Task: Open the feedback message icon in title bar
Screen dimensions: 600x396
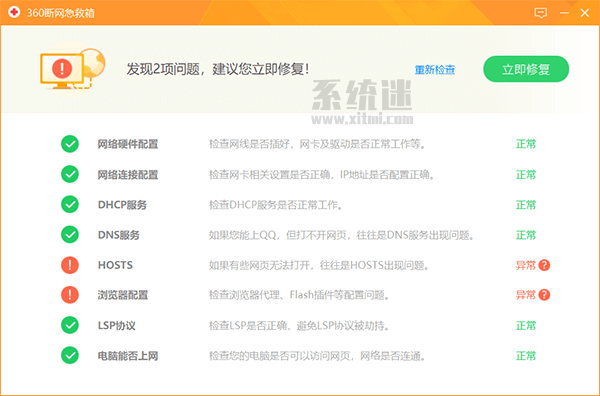Action: point(540,13)
